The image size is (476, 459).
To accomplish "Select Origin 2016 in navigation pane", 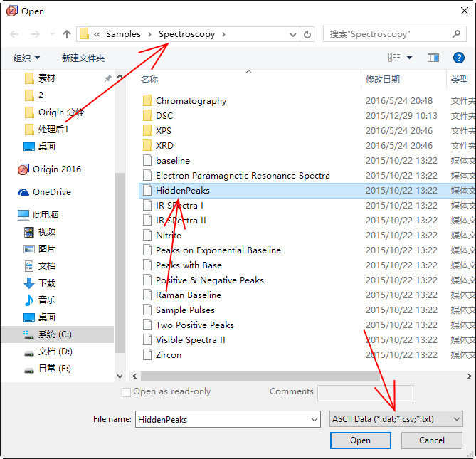I will [60, 169].
